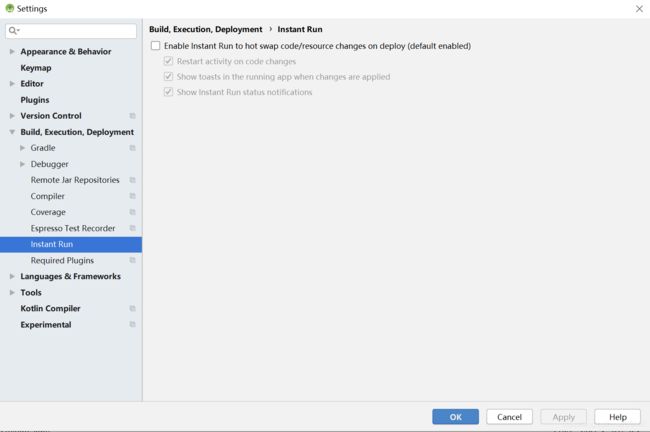Focus the settings search field
This screenshot has height=432, width=650.
click(71, 31)
